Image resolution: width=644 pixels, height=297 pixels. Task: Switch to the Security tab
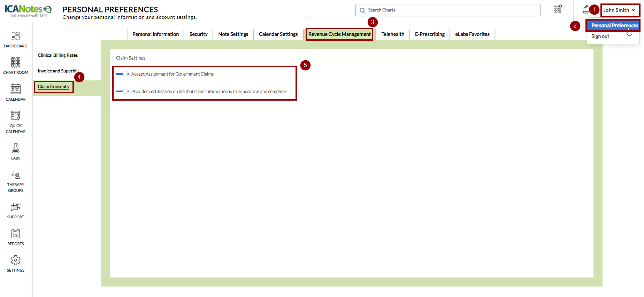coord(198,34)
